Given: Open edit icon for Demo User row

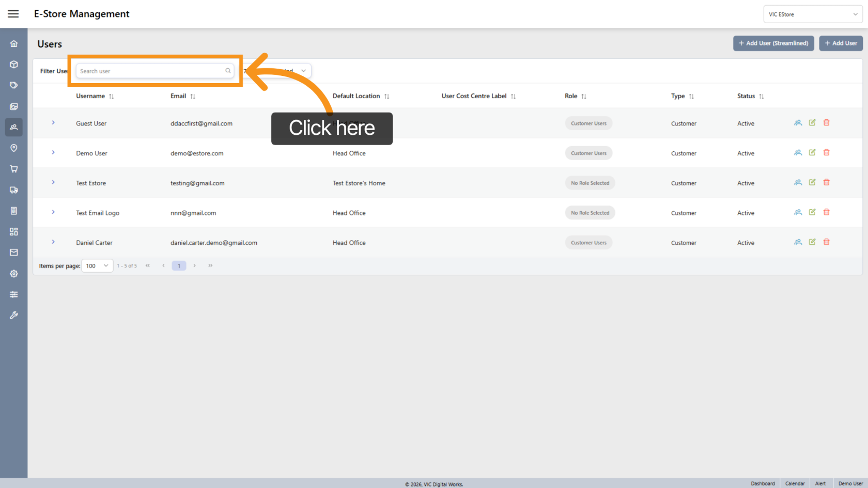Looking at the screenshot, I should [812, 152].
